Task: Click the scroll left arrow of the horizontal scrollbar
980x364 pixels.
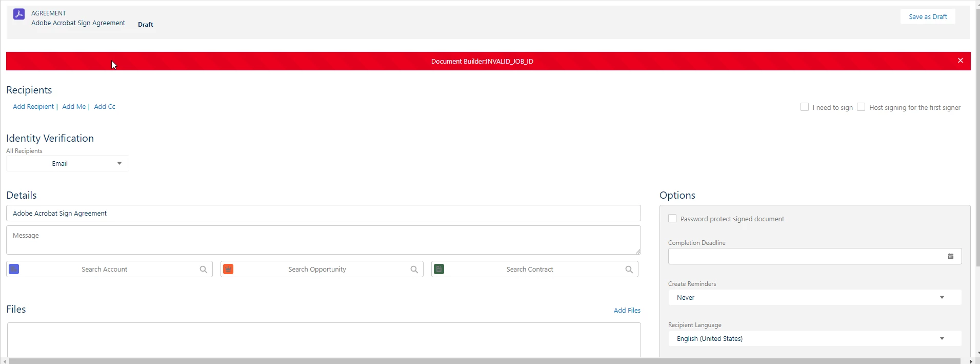Action: pyautogui.click(x=5, y=361)
